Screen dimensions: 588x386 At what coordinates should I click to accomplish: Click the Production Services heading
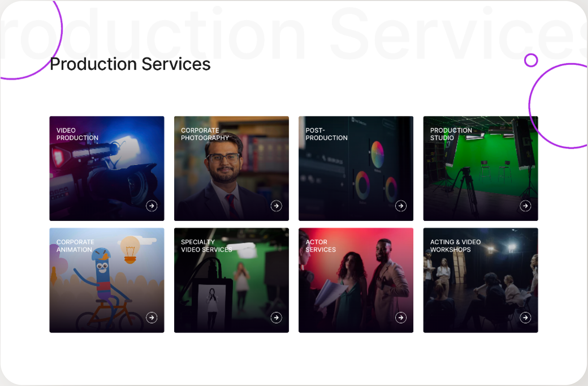pyautogui.click(x=130, y=64)
